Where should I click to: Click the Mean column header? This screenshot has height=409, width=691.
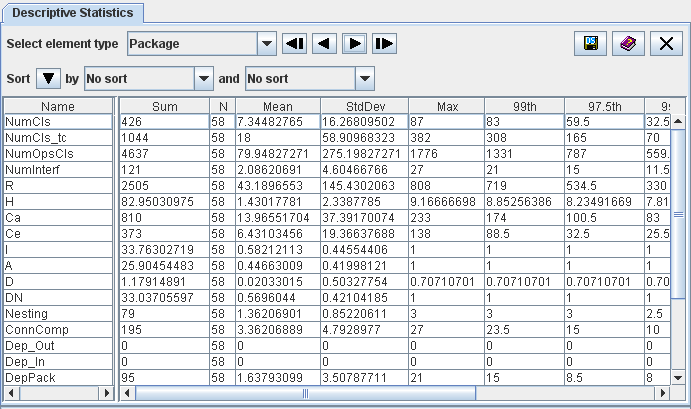tap(277, 106)
